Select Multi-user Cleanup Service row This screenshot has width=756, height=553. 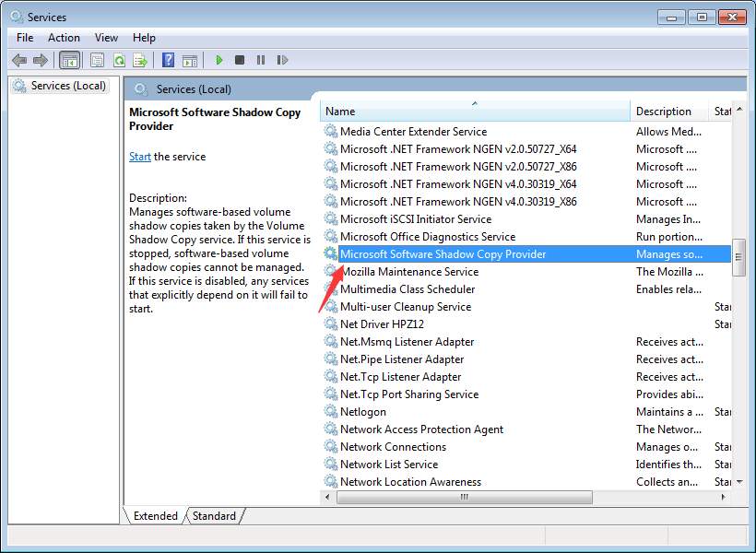tap(526, 307)
